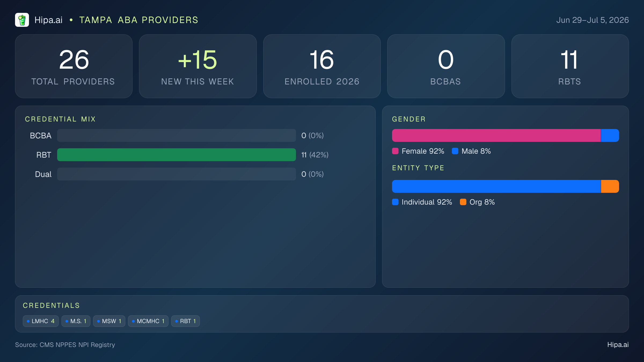This screenshot has height=362, width=644.
Task: Select the blue Male legend swatch
Action: [x=455, y=151]
